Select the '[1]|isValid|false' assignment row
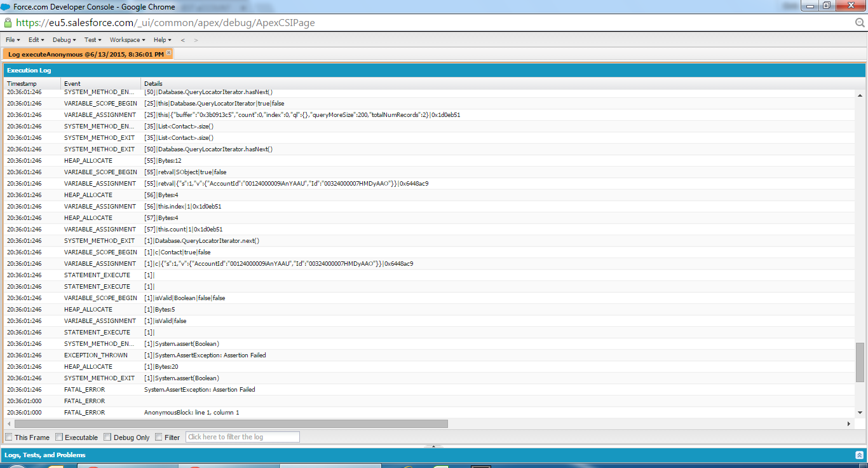 coord(430,320)
